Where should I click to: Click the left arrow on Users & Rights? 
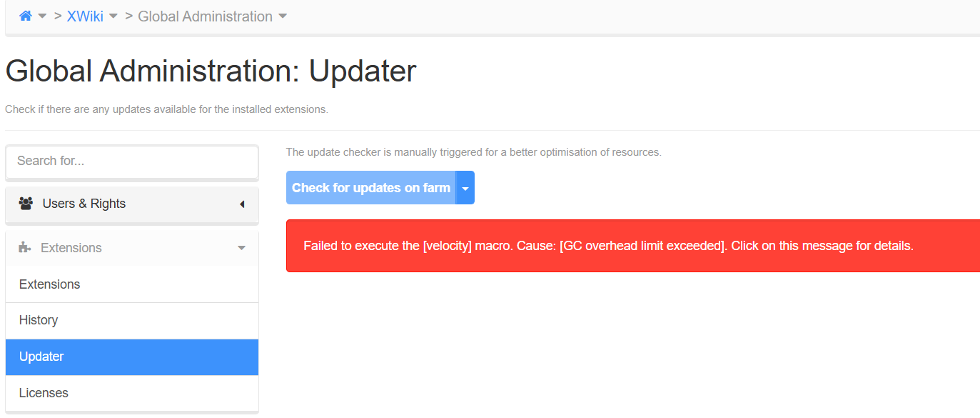tap(242, 204)
